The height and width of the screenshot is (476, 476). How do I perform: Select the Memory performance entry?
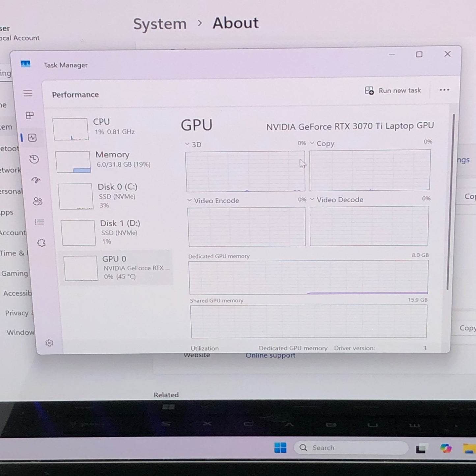click(x=112, y=161)
